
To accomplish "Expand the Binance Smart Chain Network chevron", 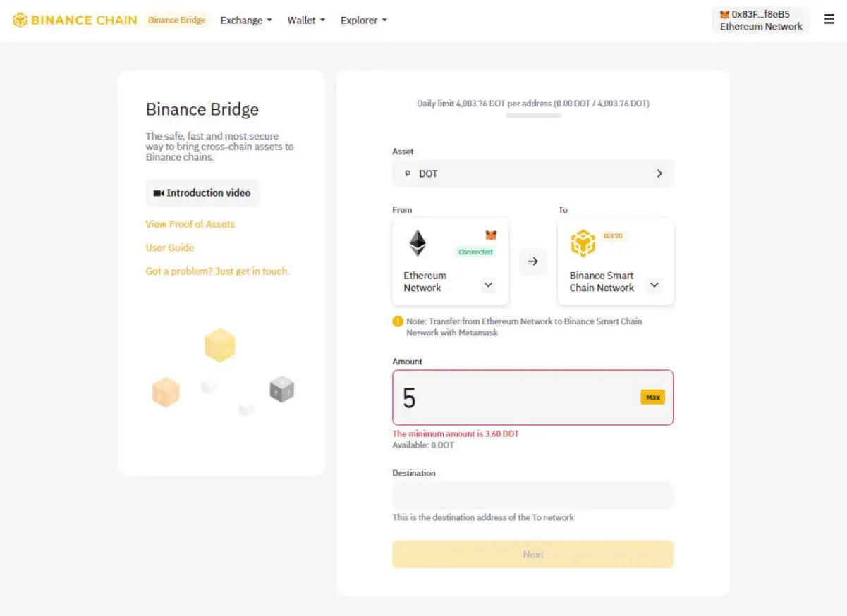I will coord(654,285).
